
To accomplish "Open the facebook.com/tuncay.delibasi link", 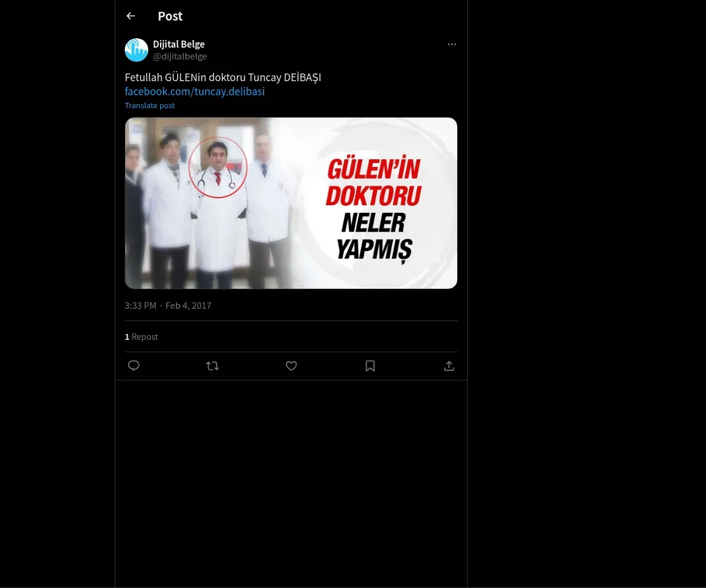I will pyautogui.click(x=195, y=92).
